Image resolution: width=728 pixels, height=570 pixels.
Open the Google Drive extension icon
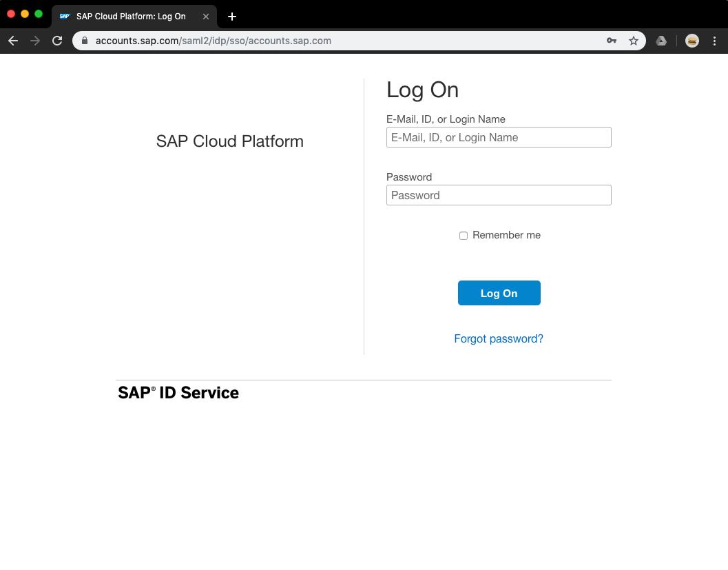click(661, 41)
